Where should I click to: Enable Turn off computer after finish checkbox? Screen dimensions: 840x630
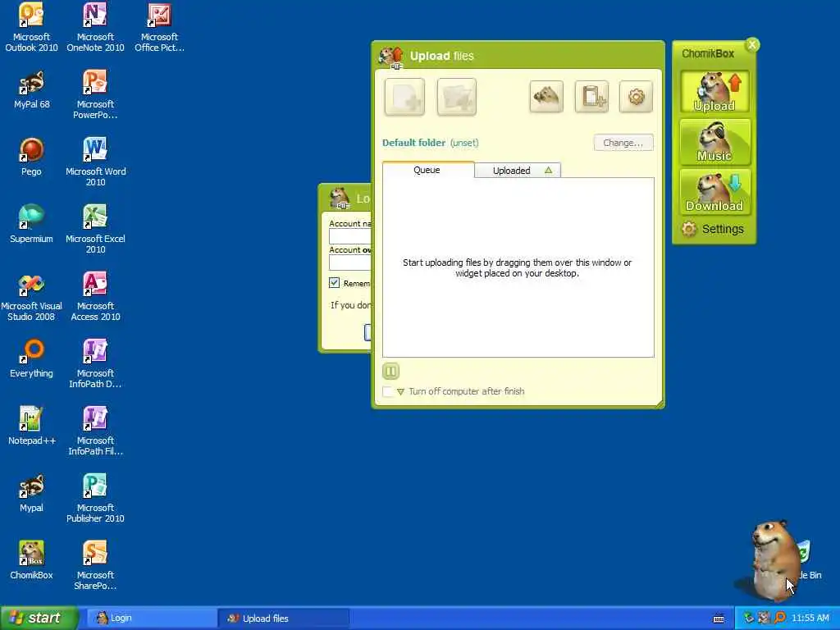(x=388, y=391)
